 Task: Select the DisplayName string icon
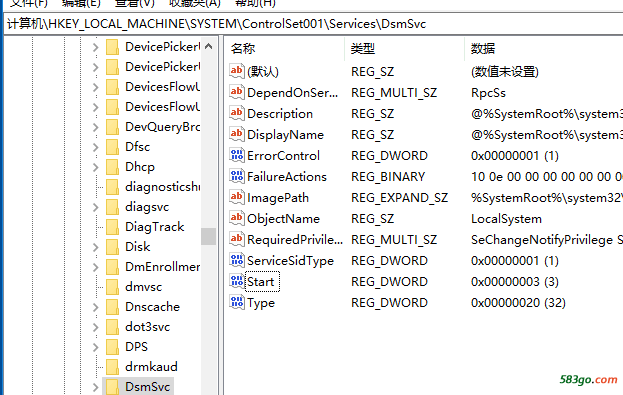(x=237, y=135)
